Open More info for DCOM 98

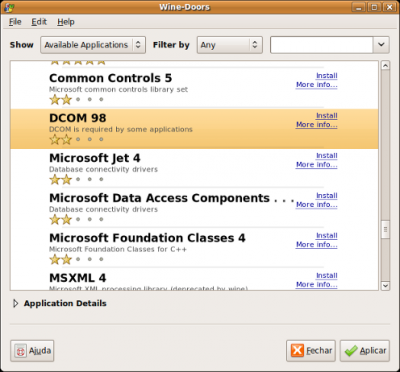(x=317, y=125)
